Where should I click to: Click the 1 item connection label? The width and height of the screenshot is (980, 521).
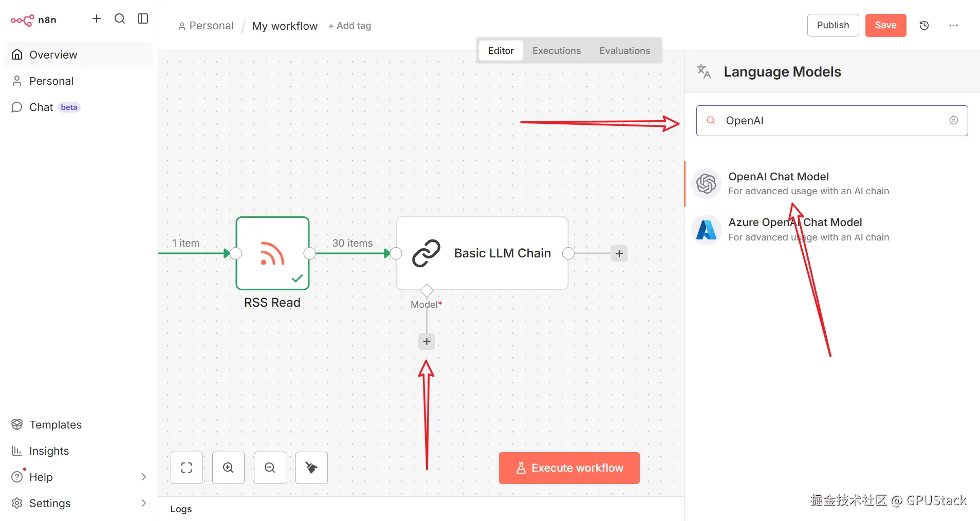tap(186, 243)
